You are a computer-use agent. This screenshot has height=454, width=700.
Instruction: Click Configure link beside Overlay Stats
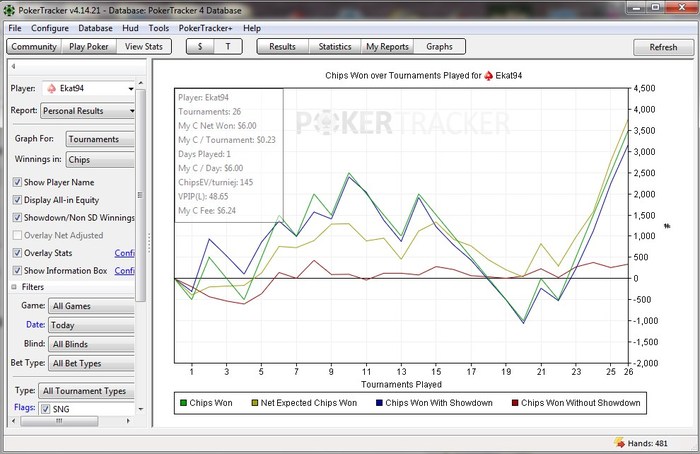click(x=124, y=253)
